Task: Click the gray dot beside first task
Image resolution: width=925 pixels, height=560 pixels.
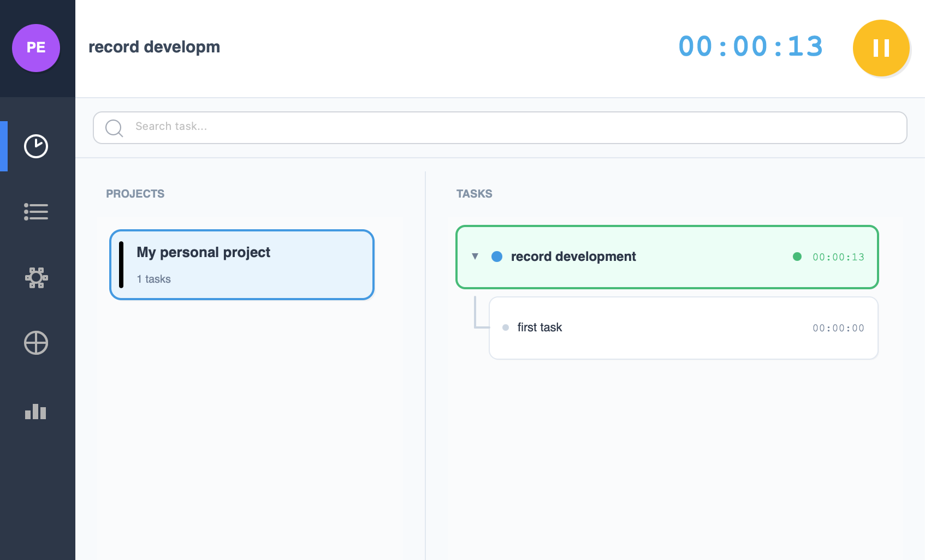Action: point(506,327)
